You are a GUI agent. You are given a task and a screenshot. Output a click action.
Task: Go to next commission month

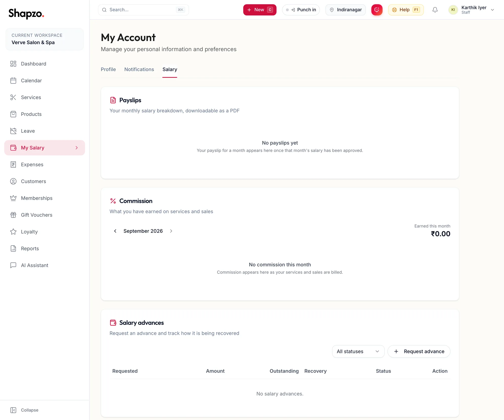click(171, 231)
